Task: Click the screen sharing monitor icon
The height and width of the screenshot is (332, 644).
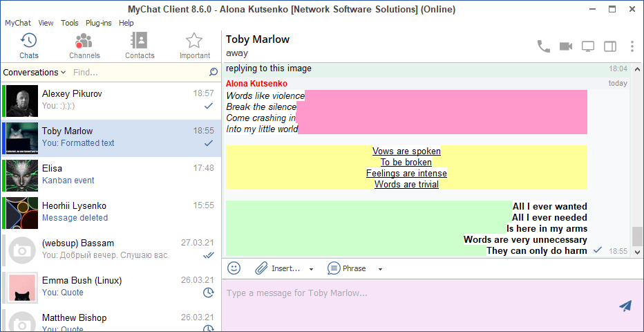Action: click(588, 46)
